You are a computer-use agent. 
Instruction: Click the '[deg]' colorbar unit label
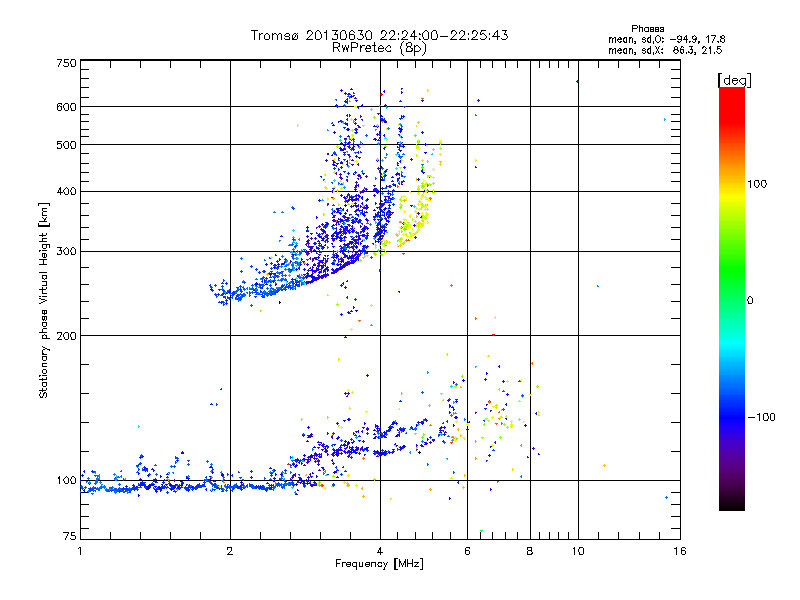[x=735, y=80]
